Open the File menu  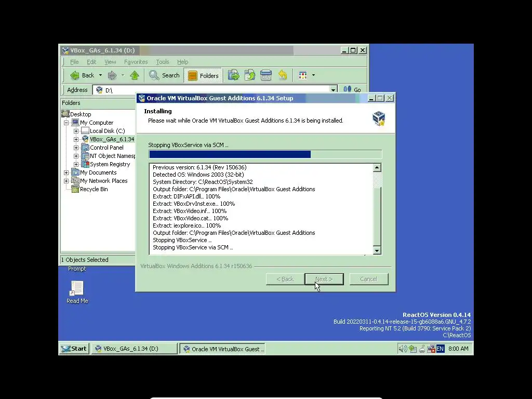[x=74, y=62]
